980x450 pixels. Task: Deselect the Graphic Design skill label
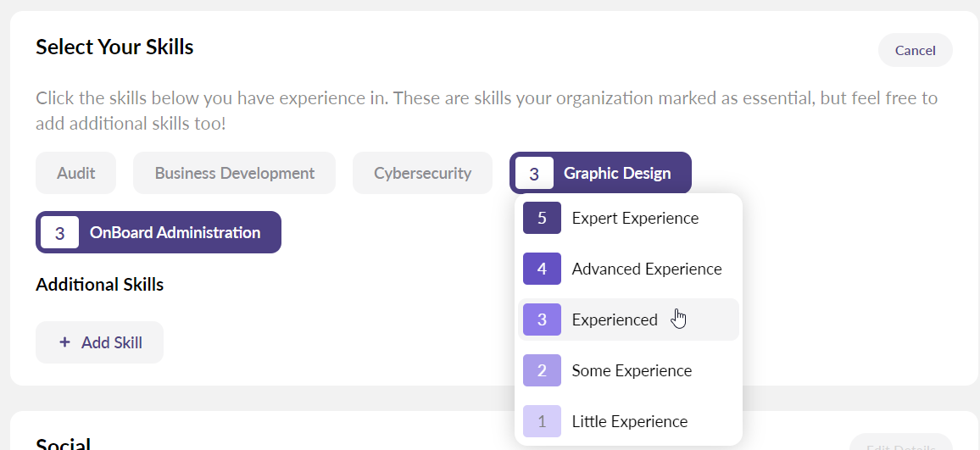(617, 173)
